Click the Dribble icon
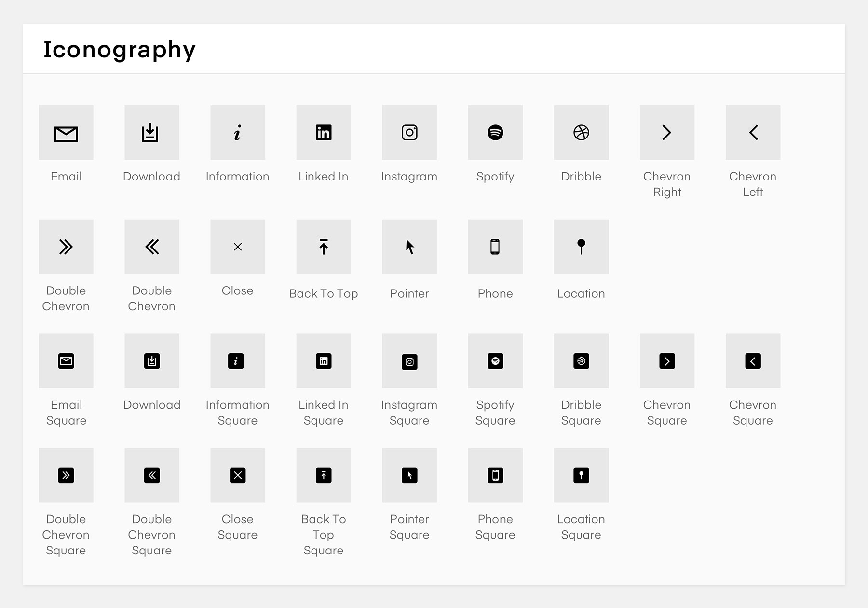This screenshot has width=868, height=608. pyautogui.click(x=581, y=133)
